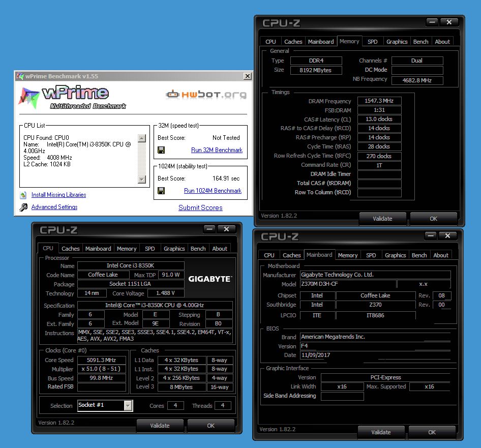Click the CPU List scrollbar down arrow

[142, 179]
